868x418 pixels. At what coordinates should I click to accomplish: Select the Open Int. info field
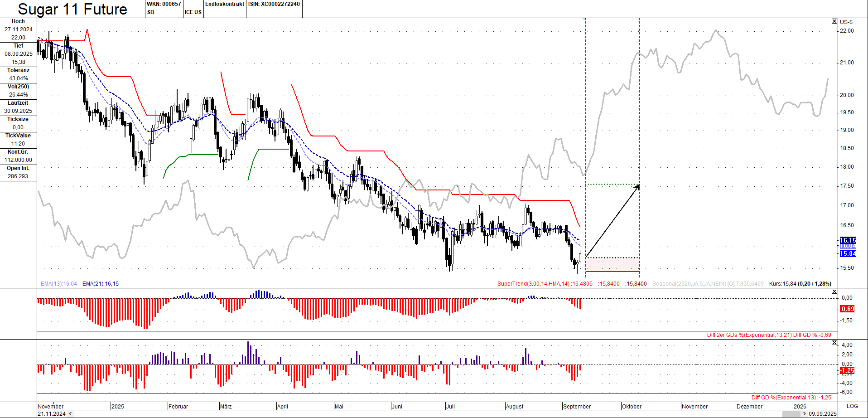[x=18, y=172]
